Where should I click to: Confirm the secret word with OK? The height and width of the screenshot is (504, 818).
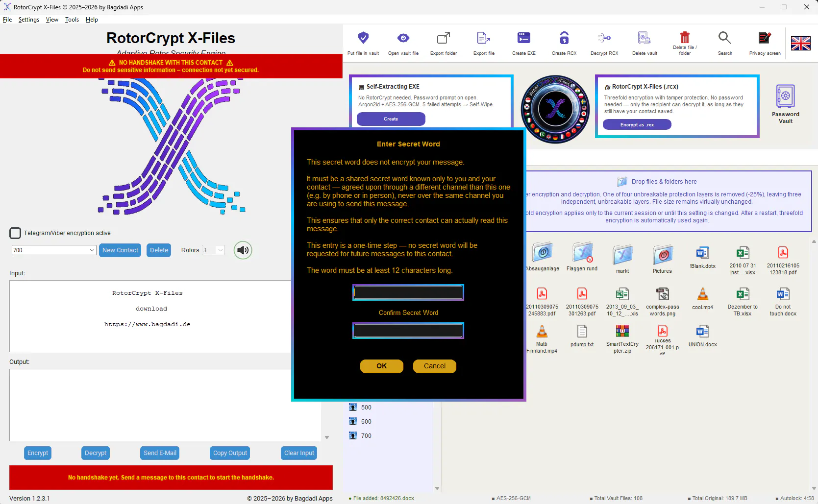click(382, 366)
